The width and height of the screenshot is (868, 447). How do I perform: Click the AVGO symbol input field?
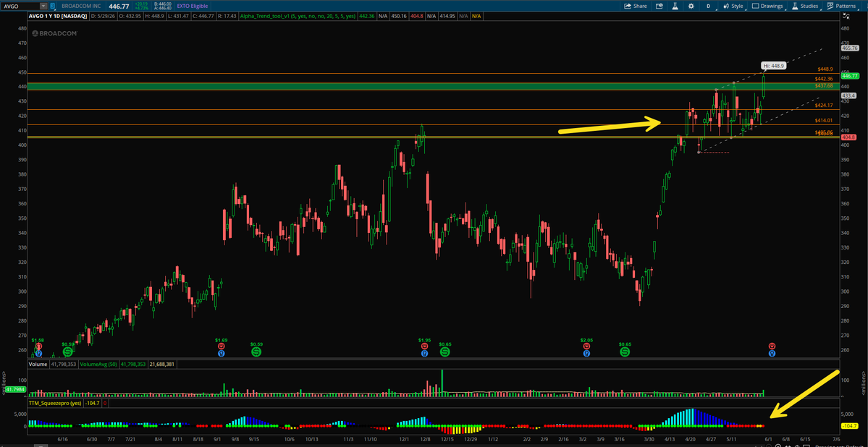pyautogui.click(x=21, y=6)
